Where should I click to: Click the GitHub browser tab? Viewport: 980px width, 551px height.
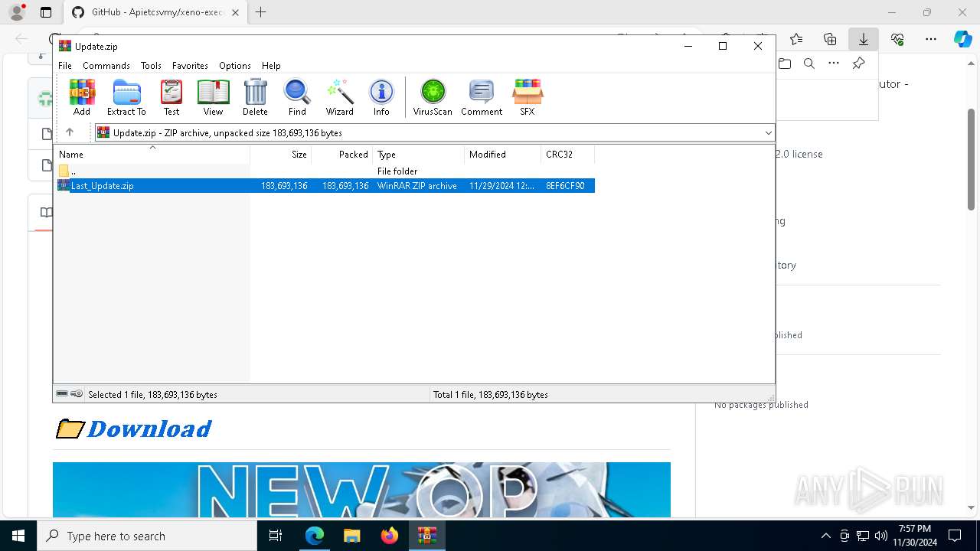pos(156,12)
